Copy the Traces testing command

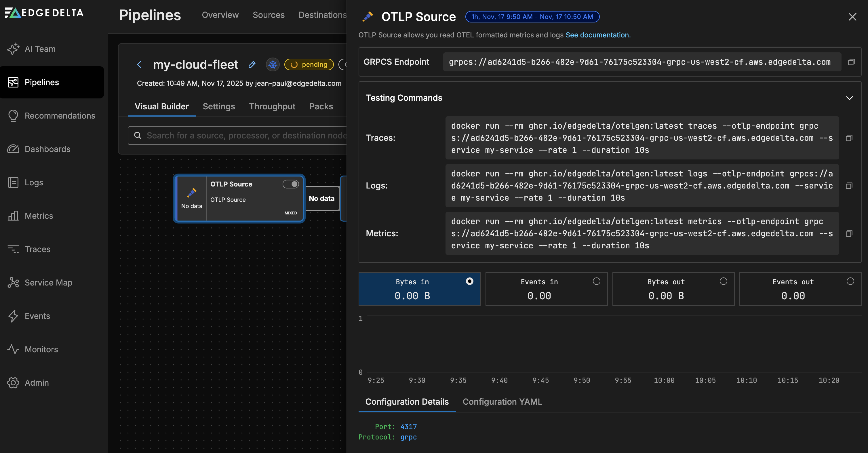coord(849,138)
